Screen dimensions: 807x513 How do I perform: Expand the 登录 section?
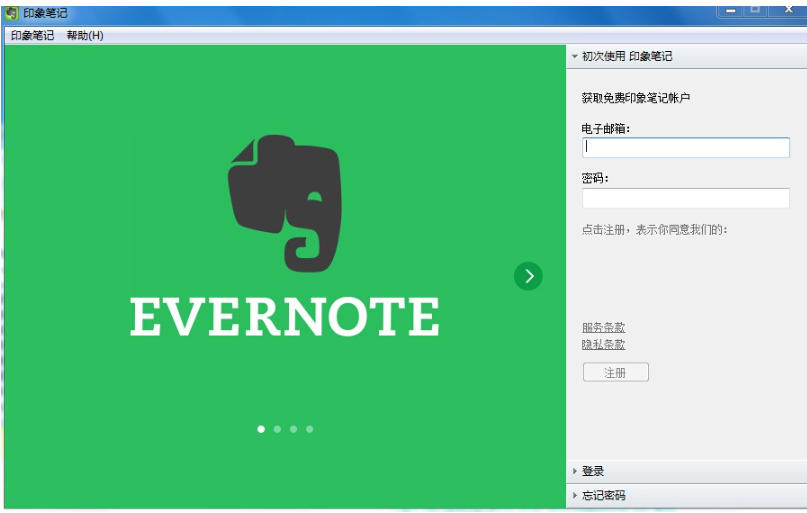pyautogui.click(x=687, y=471)
